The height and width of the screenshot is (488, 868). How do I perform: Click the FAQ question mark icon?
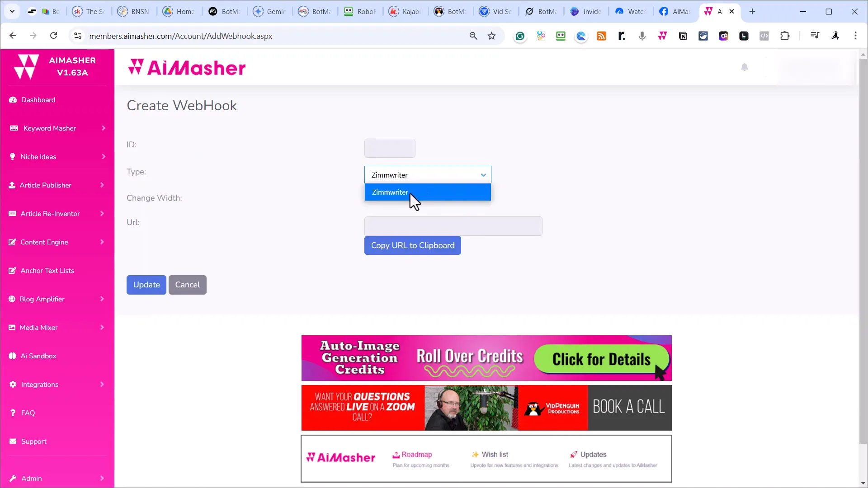(x=13, y=413)
